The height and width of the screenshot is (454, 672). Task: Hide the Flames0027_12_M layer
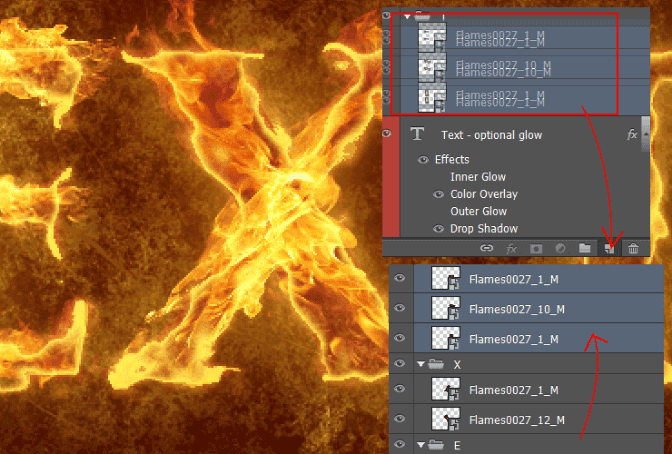399,419
